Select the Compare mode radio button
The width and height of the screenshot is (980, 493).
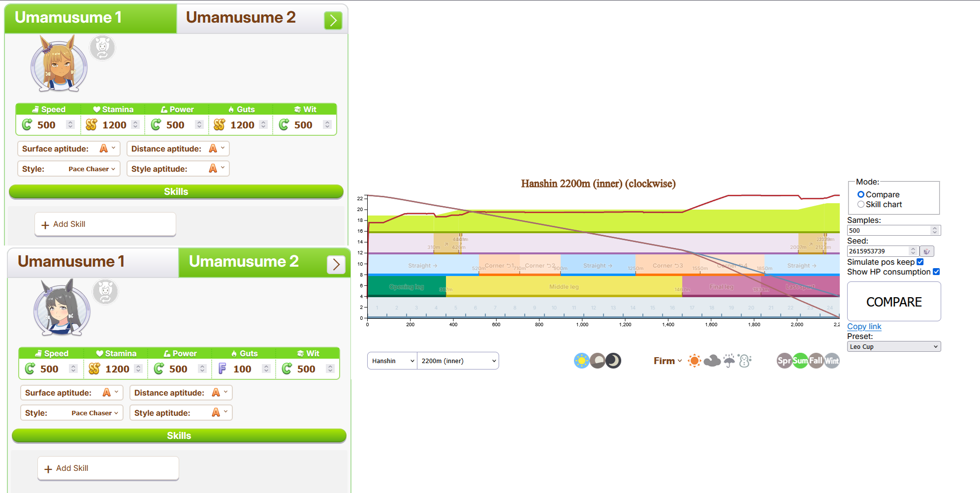pyautogui.click(x=861, y=195)
